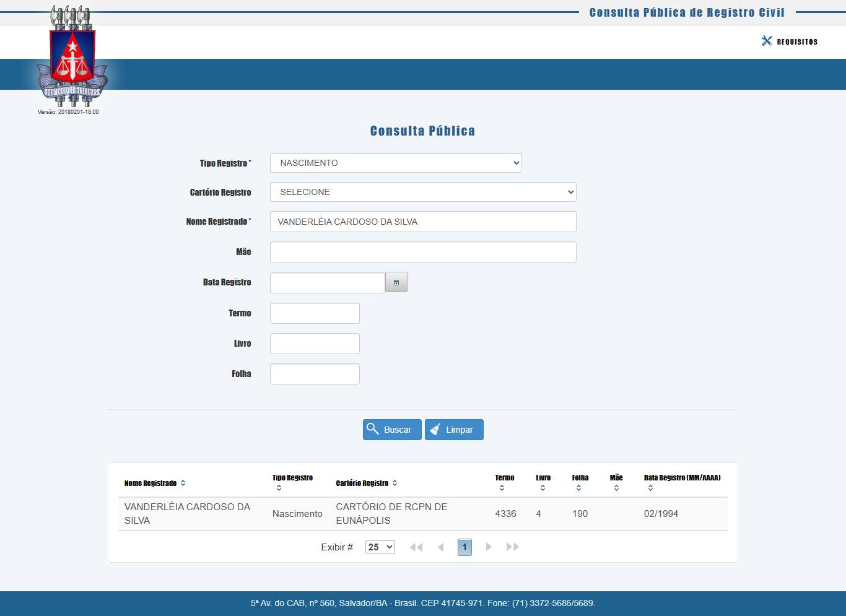Viewport: 846px width, 616px height.
Task: Clear the form with Limpar button
Action: click(454, 430)
